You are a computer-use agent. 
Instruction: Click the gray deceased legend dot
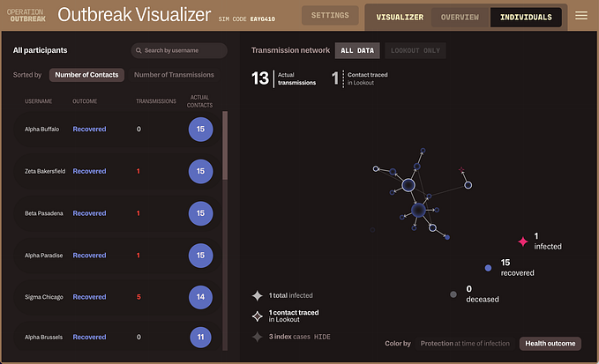pyautogui.click(x=453, y=294)
